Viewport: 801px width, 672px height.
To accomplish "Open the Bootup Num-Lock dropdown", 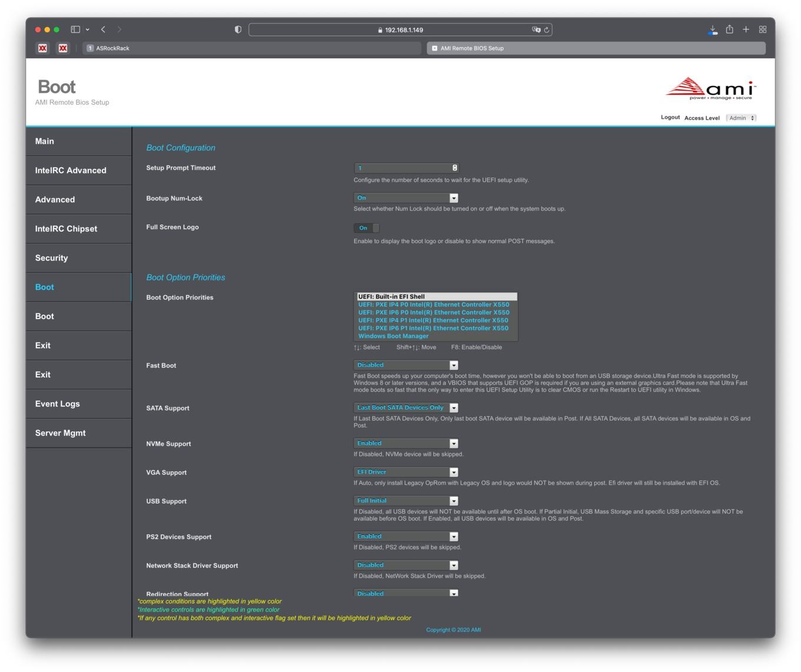I will (406, 198).
